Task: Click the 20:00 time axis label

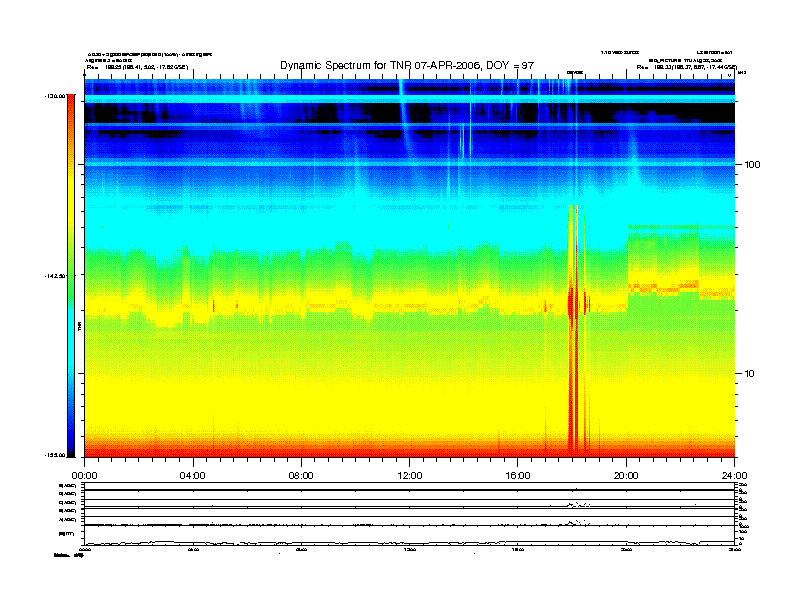Action: 626,476
